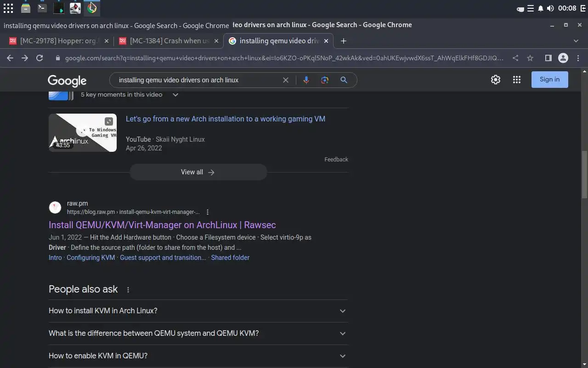Search by image with the Lens icon
588x368 pixels.
click(325, 80)
